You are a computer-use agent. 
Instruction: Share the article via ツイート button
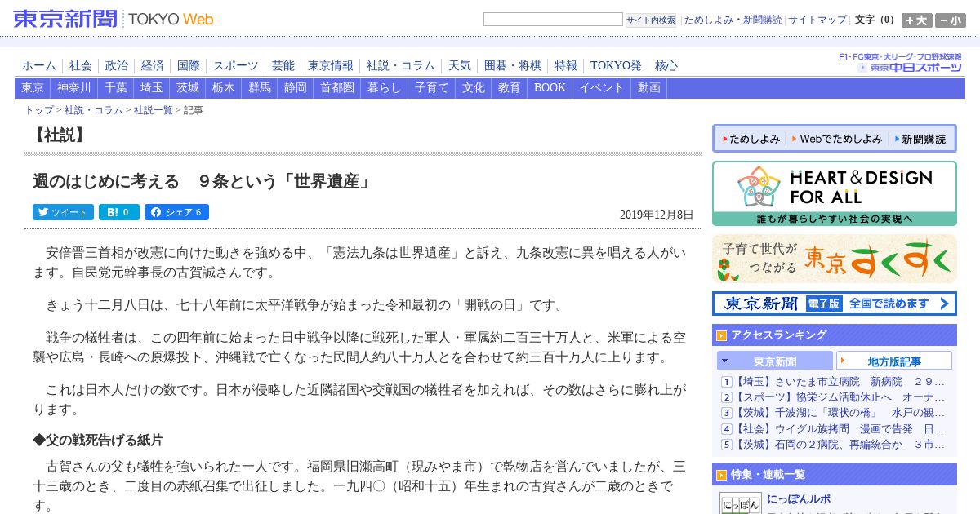coord(63,212)
